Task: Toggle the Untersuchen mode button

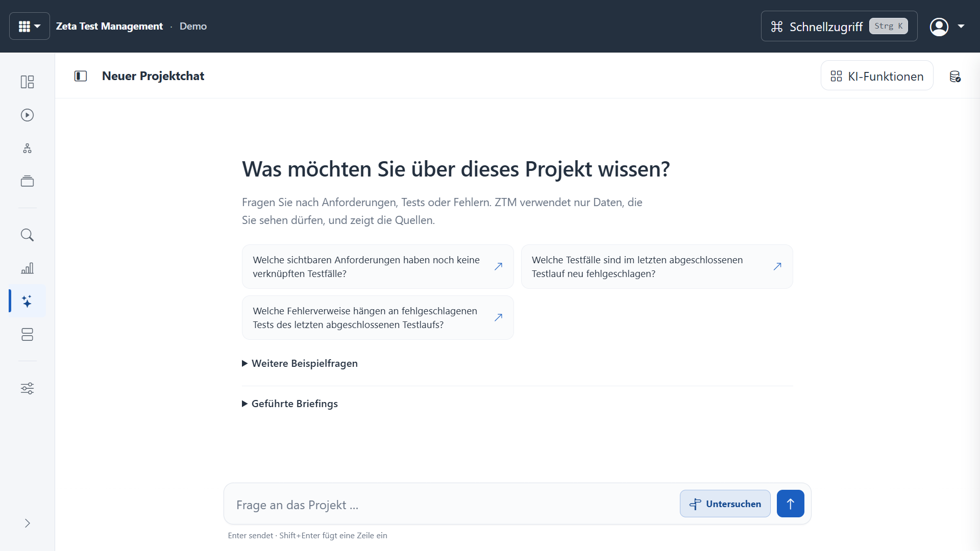Action: (x=725, y=504)
